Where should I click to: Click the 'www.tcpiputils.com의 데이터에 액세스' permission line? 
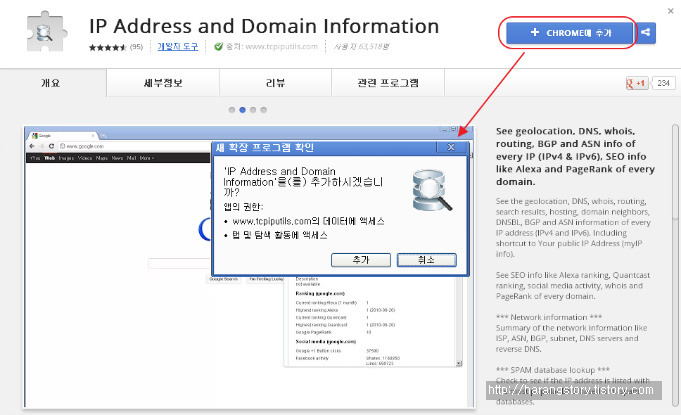pyautogui.click(x=308, y=221)
